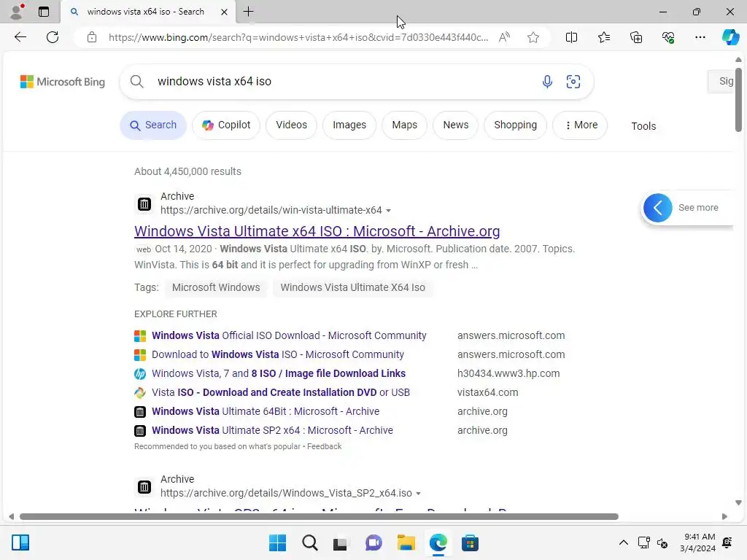Open Read aloud icon in address bar
Image resolution: width=747 pixels, height=560 pixels.
pos(504,37)
